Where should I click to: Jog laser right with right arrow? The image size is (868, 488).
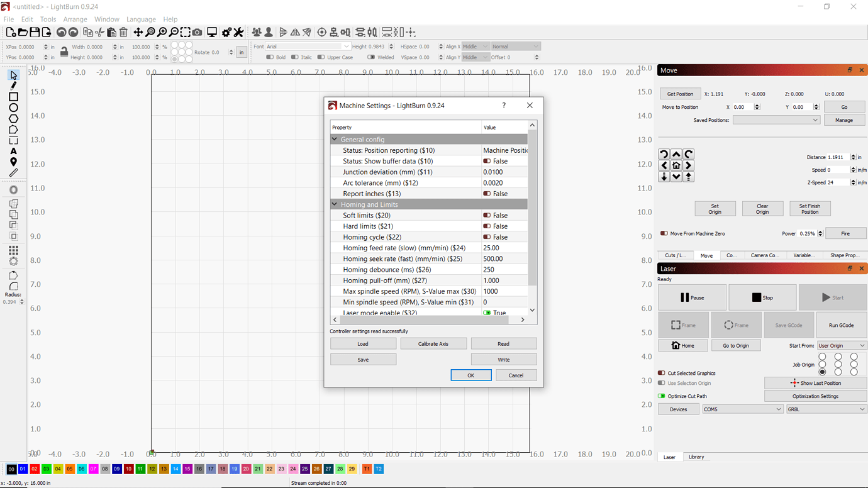point(688,165)
